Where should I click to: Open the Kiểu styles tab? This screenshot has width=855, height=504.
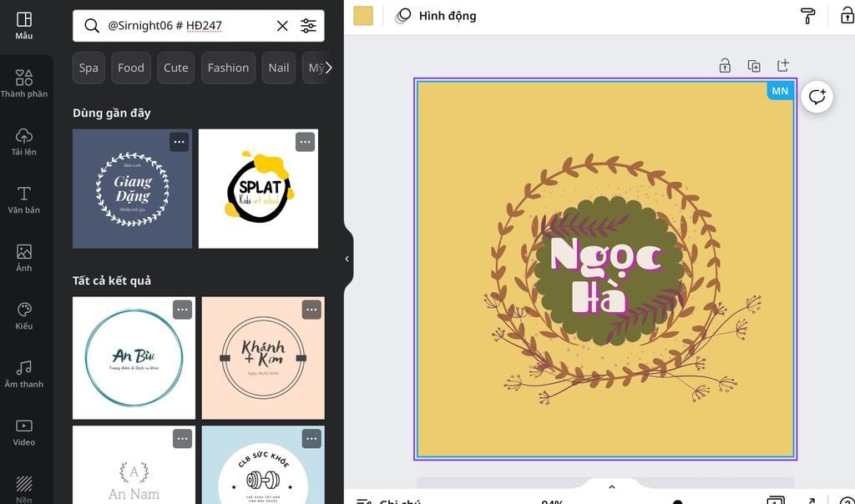(x=24, y=316)
